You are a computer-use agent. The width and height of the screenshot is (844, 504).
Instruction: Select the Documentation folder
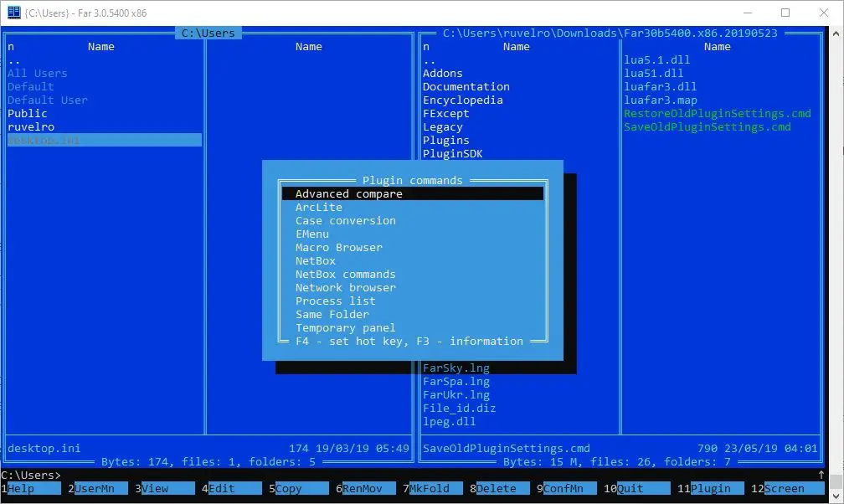point(466,87)
